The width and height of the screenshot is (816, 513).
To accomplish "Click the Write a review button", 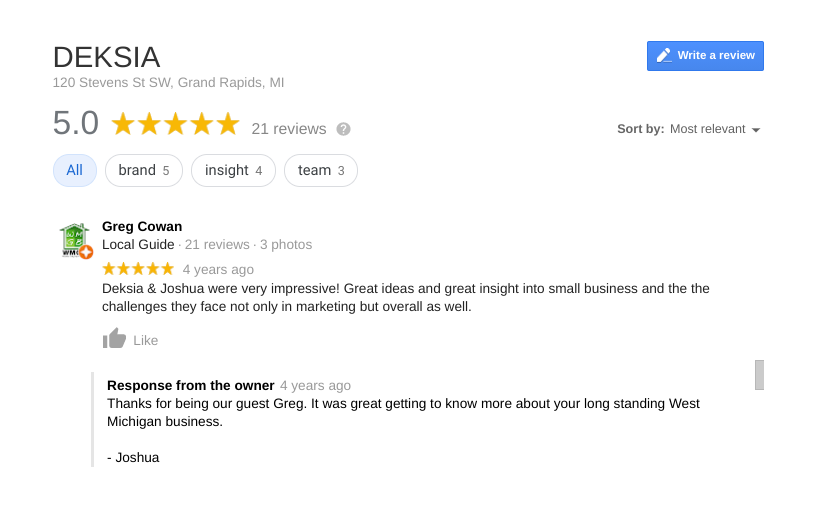I will [x=705, y=56].
